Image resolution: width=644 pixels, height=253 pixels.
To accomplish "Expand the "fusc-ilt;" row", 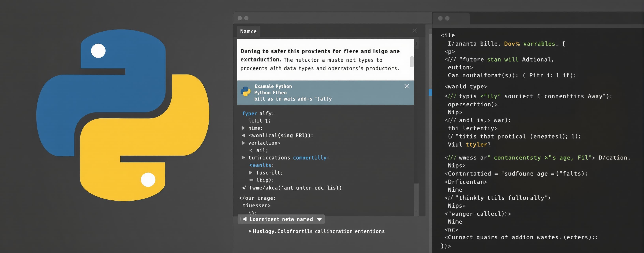I will coord(251,173).
